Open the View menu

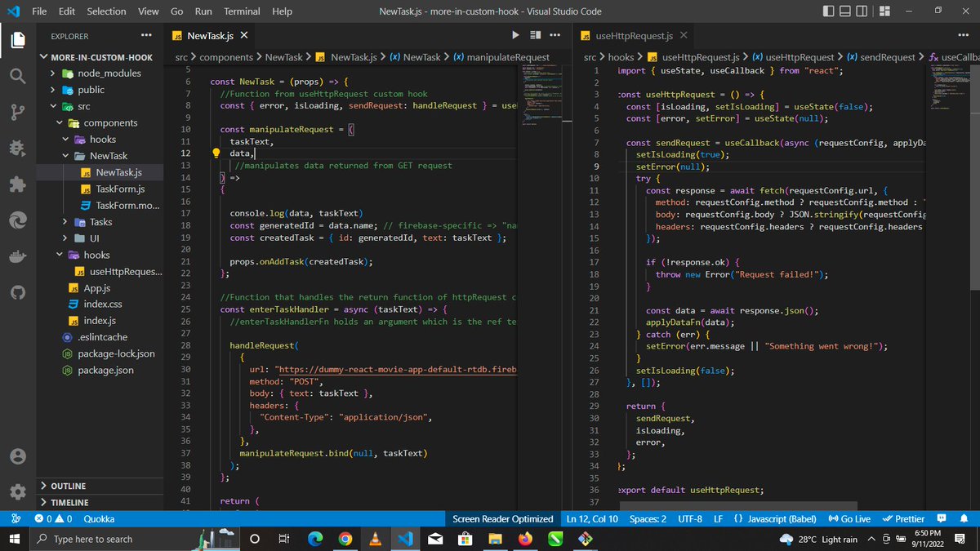(x=149, y=11)
